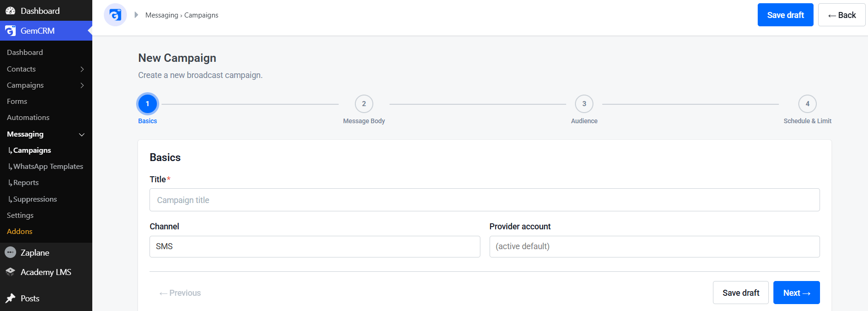Click the GemCRM logo icon in sidebar

(10, 31)
